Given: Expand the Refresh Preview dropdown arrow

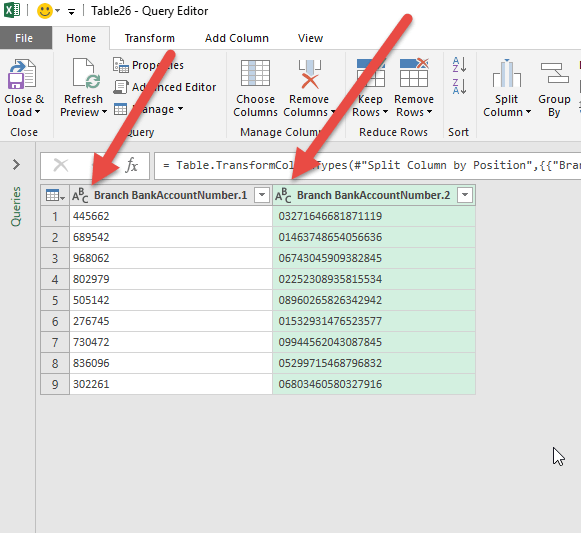Looking at the screenshot, I should pyautogui.click(x=104, y=112).
